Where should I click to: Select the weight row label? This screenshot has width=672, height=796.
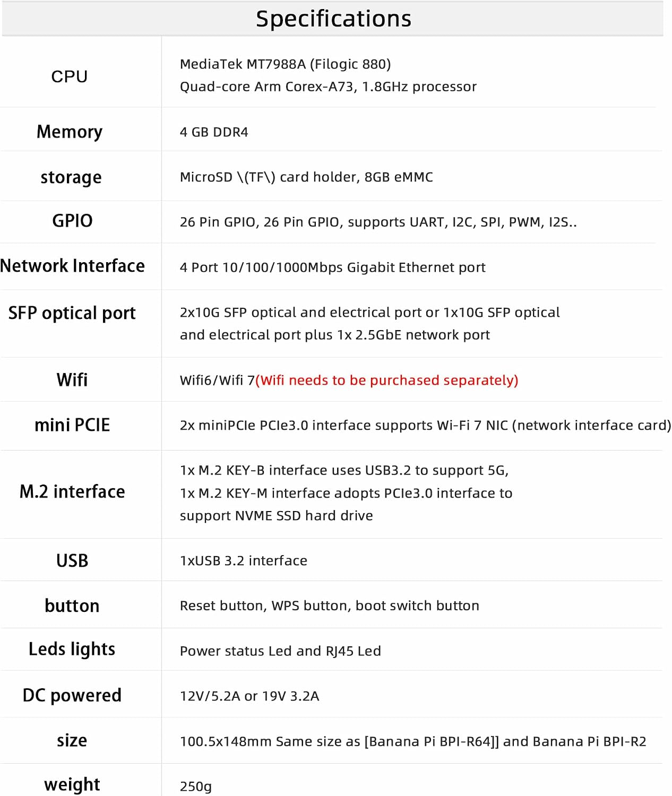(x=72, y=784)
